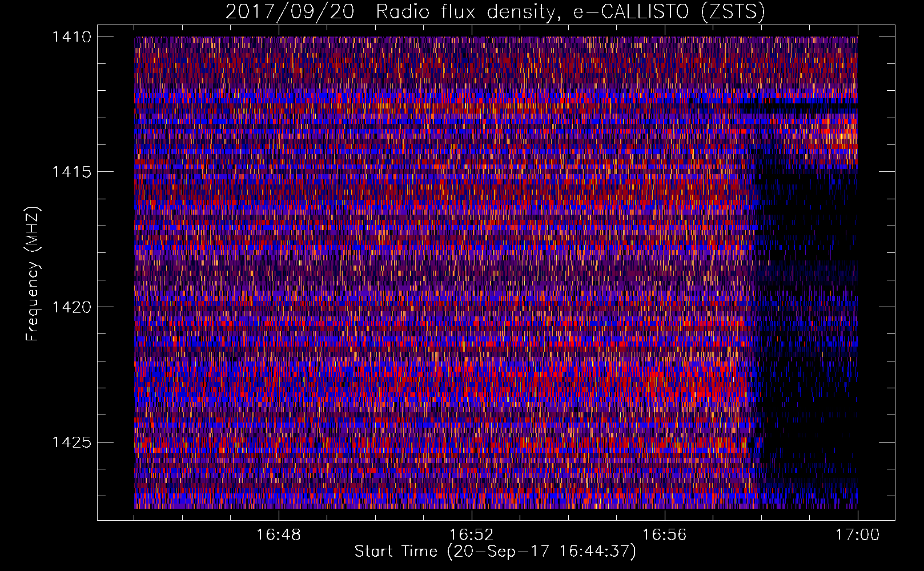Screen dimensions: 924x571
Task: Click the 1415 frequency tick label
Action: (x=71, y=172)
